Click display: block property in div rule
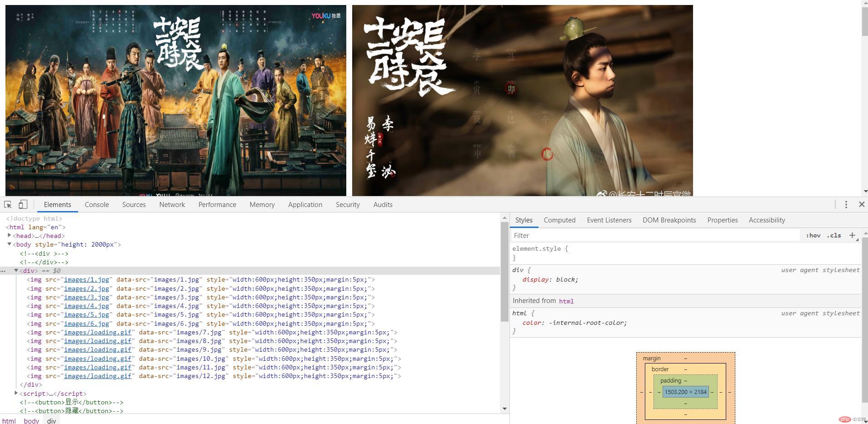This screenshot has height=424, width=868. pos(550,279)
